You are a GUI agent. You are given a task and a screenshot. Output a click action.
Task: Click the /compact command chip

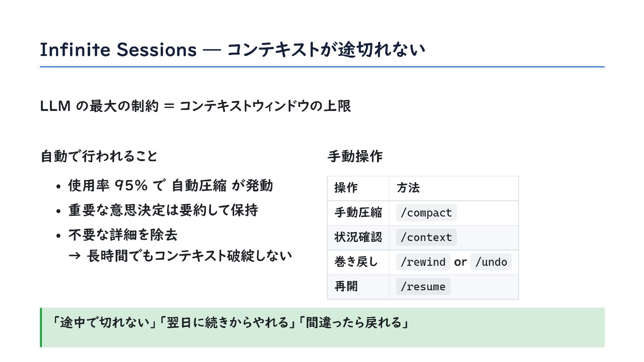tap(426, 213)
